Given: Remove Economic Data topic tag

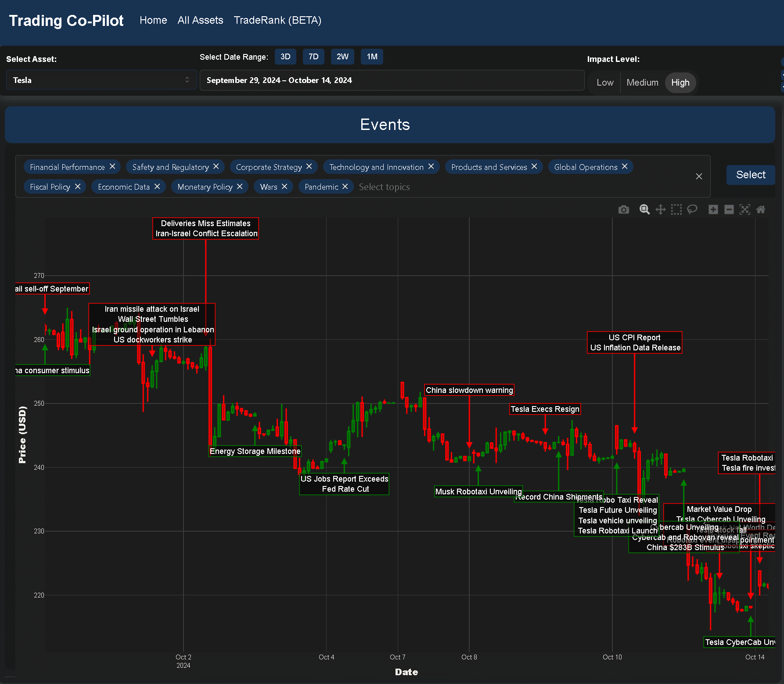Looking at the screenshot, I should (157, 187).
